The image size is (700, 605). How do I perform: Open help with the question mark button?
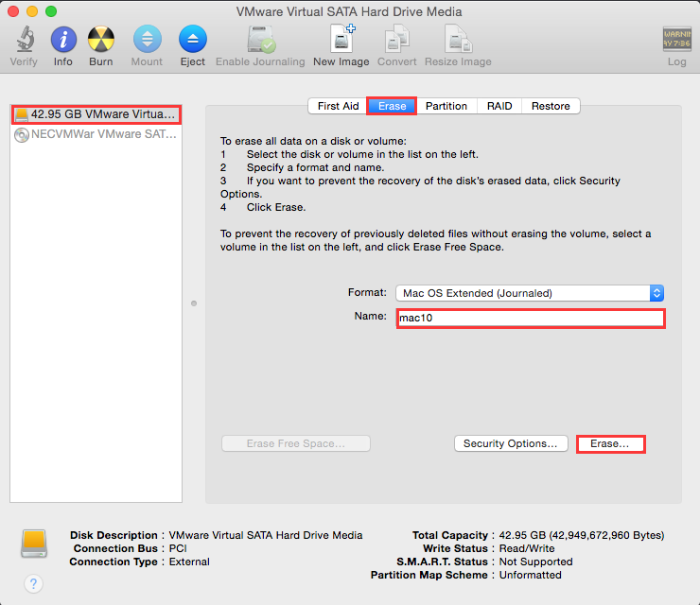click(x=33, y=583)
